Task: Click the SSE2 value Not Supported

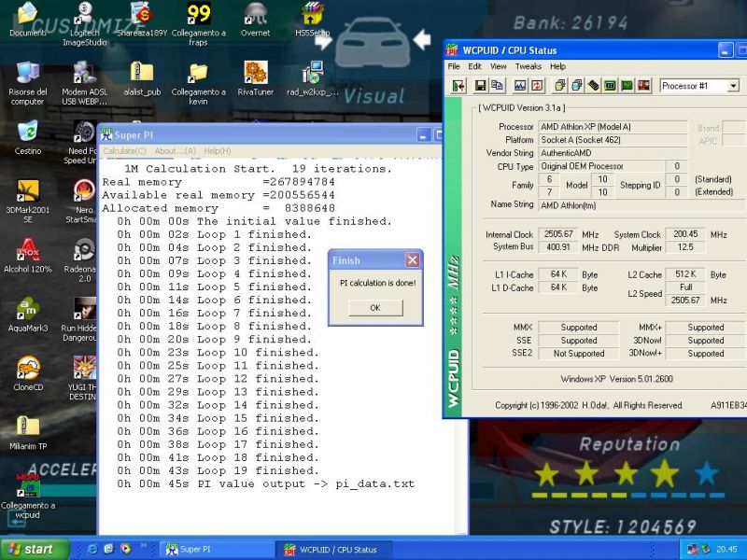Action: tap(579, 354)
